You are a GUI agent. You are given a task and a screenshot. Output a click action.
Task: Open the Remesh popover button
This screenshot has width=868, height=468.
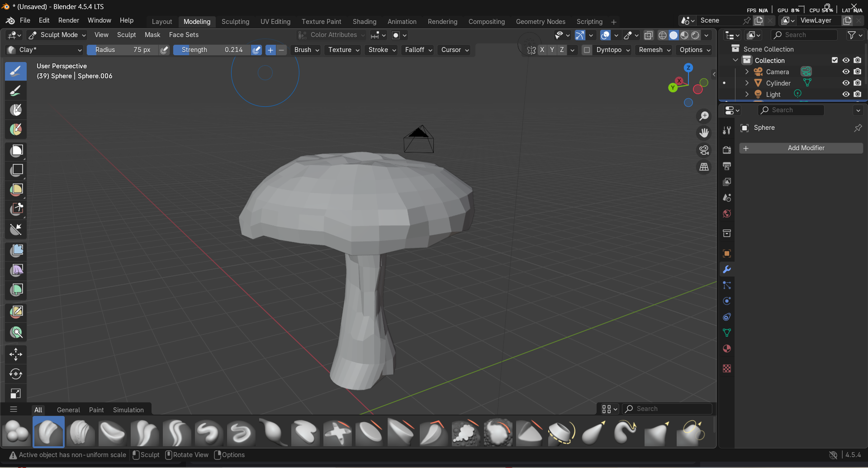(x=655, y=50)
